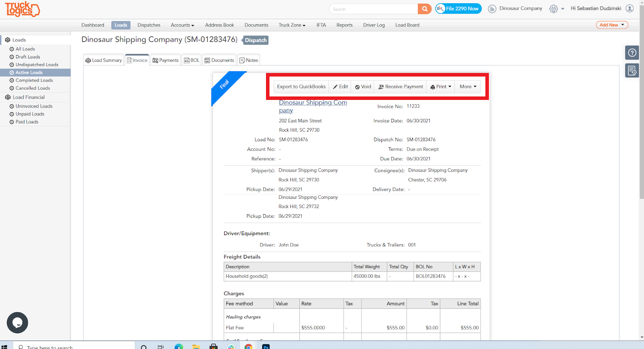Open Unpaid Loads in the sidebar
Viewport: 644px width, 349px height.
click(30, 114)
